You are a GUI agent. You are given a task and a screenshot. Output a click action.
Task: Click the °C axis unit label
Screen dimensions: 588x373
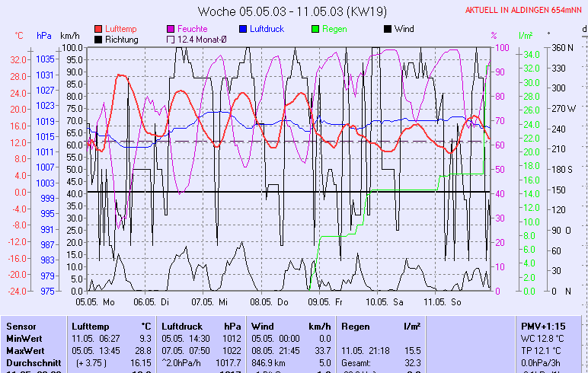19,36
